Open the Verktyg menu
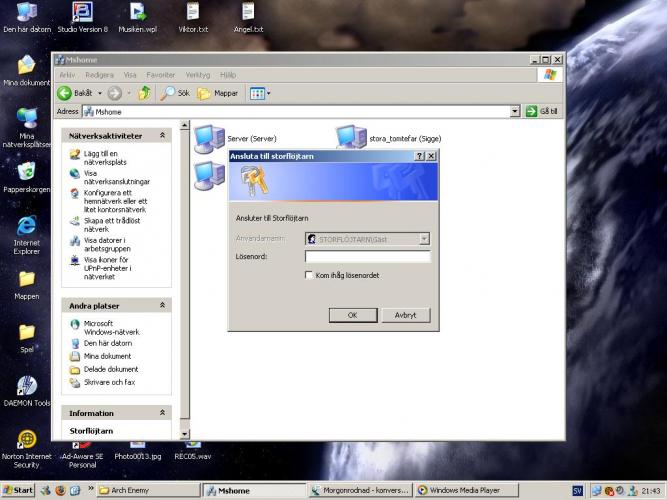Image resolution: width=667 pixels, height=500 pixels. tap(198, 75)
